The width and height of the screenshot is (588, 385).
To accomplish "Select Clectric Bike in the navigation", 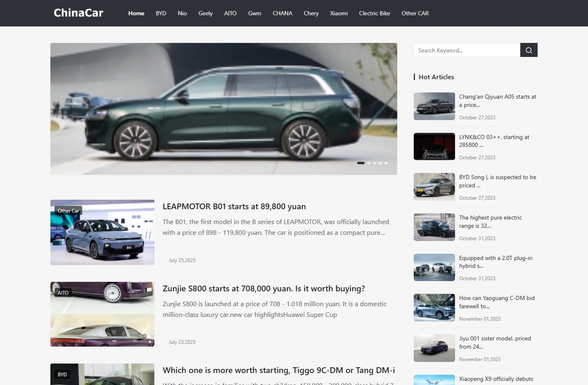I will point(375,13).
